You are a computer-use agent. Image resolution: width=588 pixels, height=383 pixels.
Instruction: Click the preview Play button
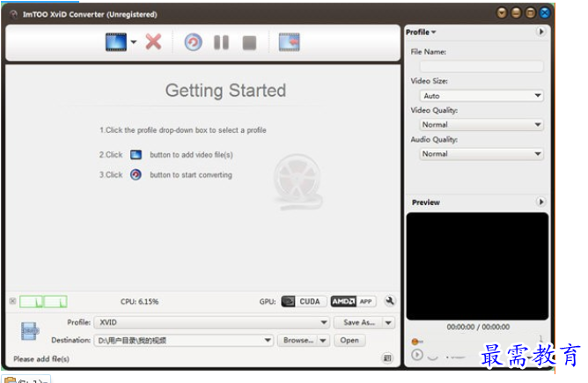(x=417, y=355)
